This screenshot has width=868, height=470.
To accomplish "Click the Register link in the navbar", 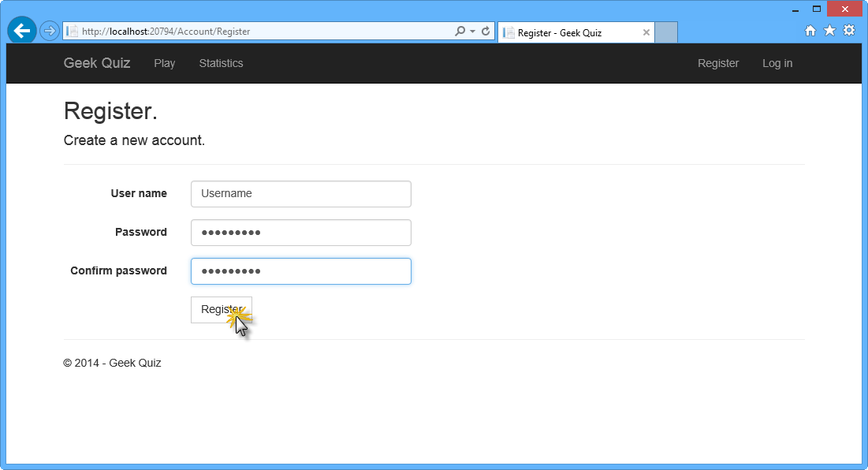I will tap(718, 63).
